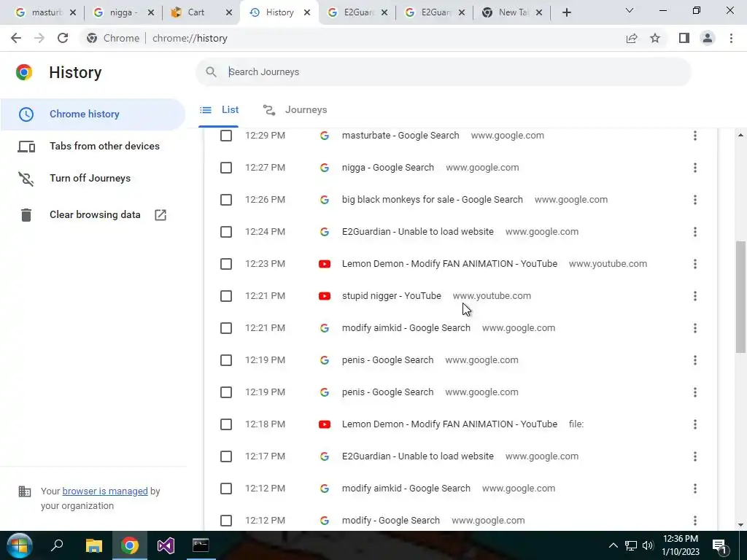Click the scrollbar down arrow
This screenshot has width=747, height=560.
pyautogui.click(x=740, y=525)
